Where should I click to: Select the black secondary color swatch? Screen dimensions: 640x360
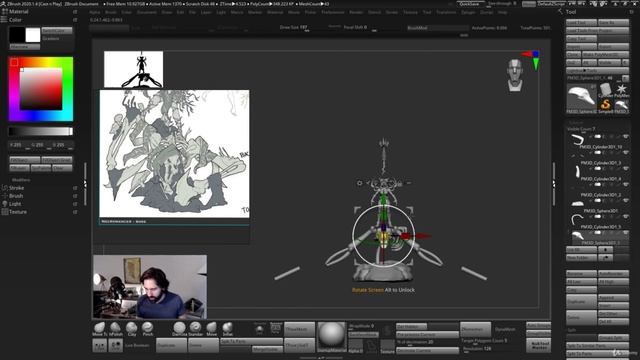17,35
